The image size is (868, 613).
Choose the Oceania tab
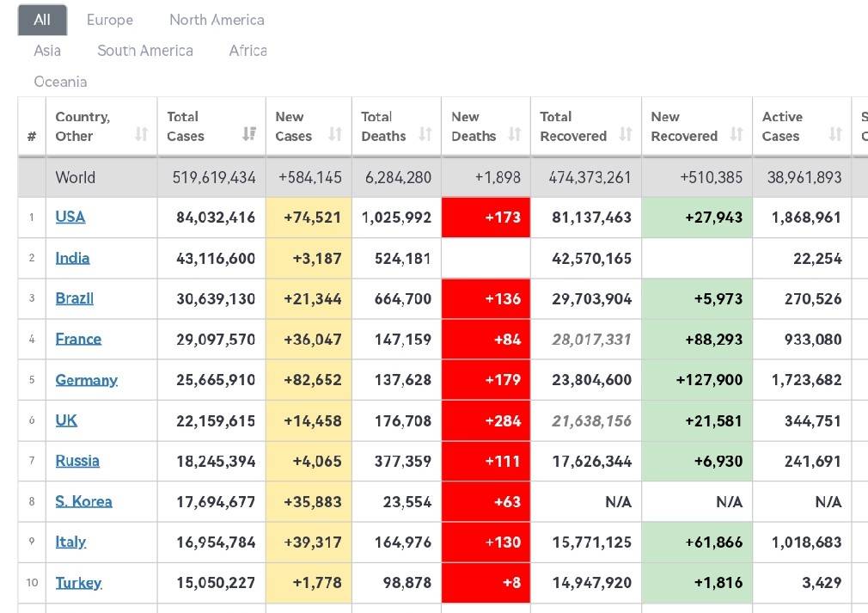pyautogui.click(x=60, y=82)
